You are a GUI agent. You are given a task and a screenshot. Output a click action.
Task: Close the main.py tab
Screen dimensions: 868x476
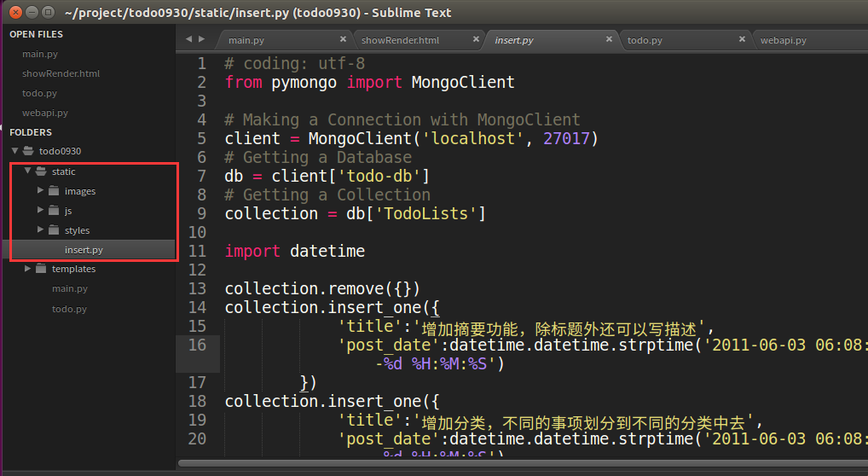pos(343,39)
